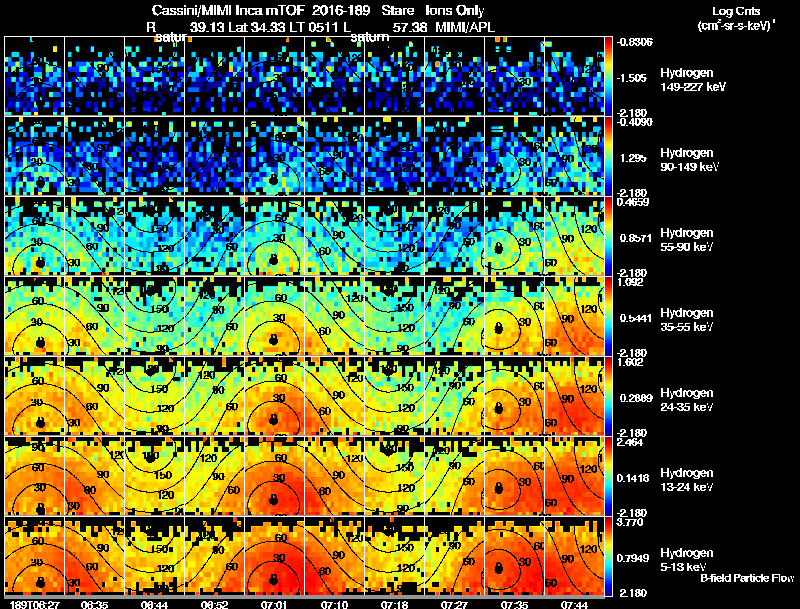The width and height of the screenshot is (800, 609).
Task: Click the Log Cnts colorbar title
Action: tap(736, 11)
